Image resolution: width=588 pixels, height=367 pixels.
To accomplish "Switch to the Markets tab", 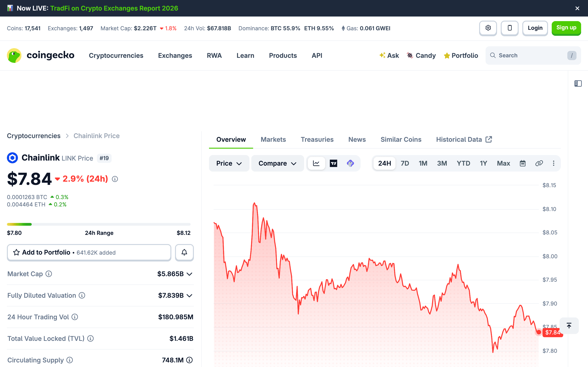I will (x=273, y=139).
